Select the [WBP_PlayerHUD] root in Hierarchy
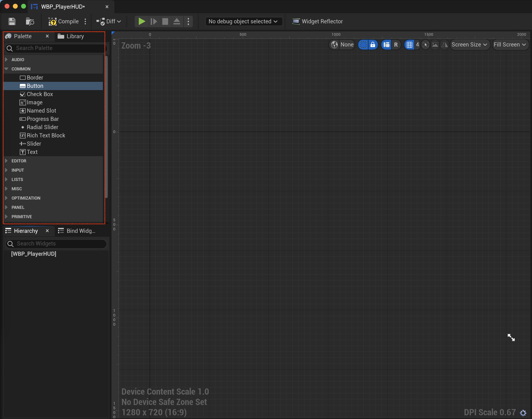Image resolution: width=532 pixels, height=419 pixels. [x=34, y=254]
